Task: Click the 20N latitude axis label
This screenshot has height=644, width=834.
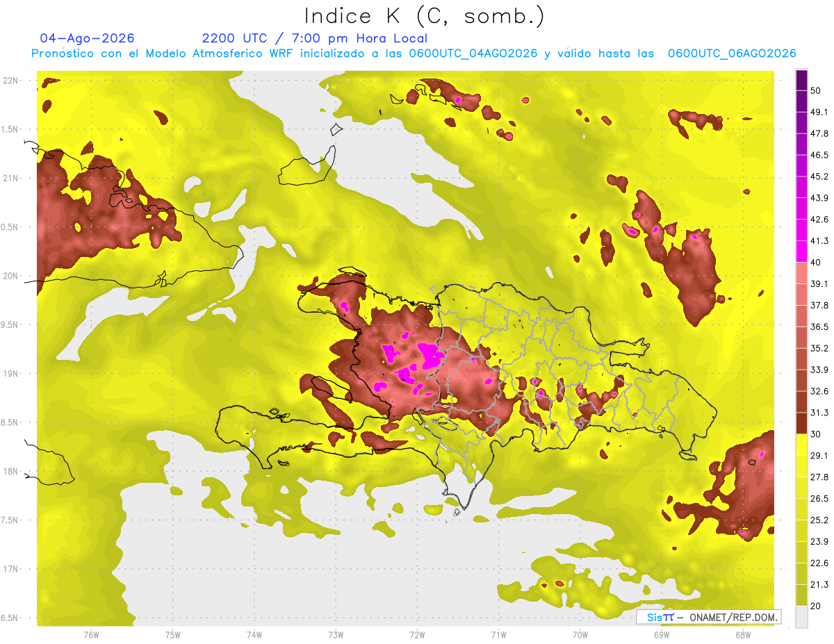Action: click(x=11, y=276)
